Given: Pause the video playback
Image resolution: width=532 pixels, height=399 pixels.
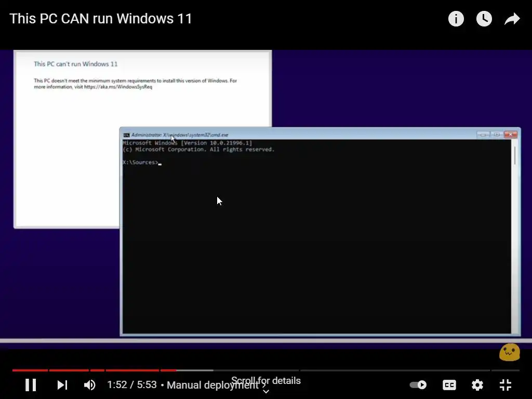Looking at the screenshot, I should pyautogui.click(x=31, y=385).
